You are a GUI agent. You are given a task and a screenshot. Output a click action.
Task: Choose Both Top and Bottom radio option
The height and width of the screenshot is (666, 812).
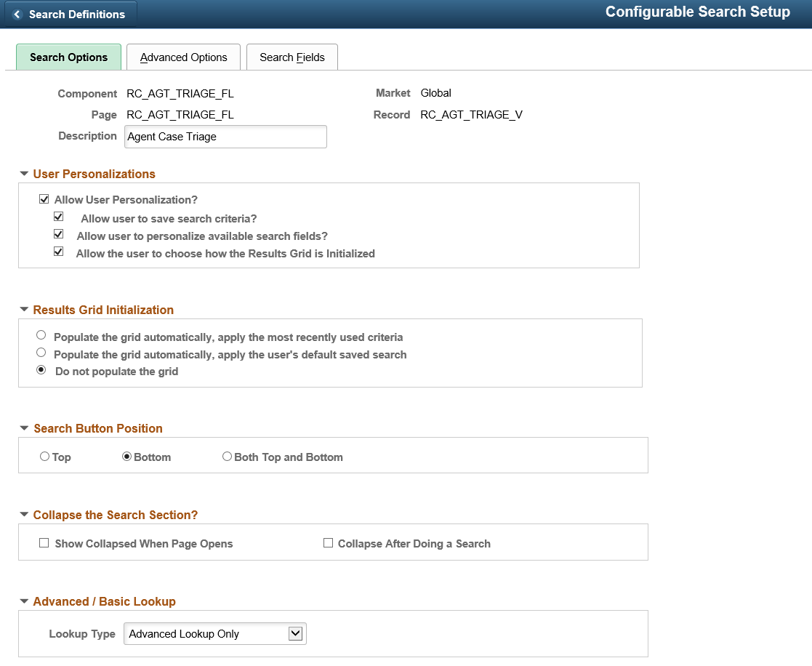click(x=227, y=457)
